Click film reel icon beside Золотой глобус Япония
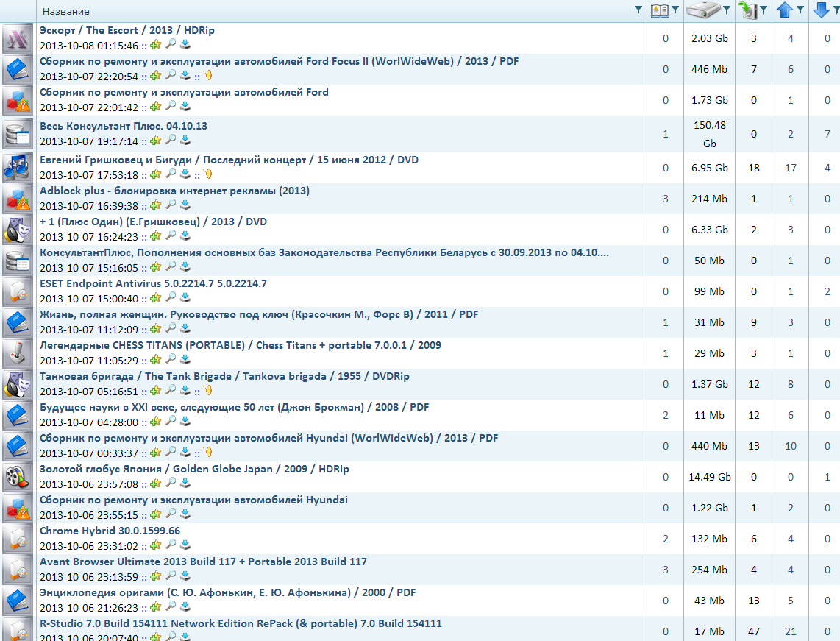Image resolution: width=840 pixels, height=641 pixels. point(18,477)
